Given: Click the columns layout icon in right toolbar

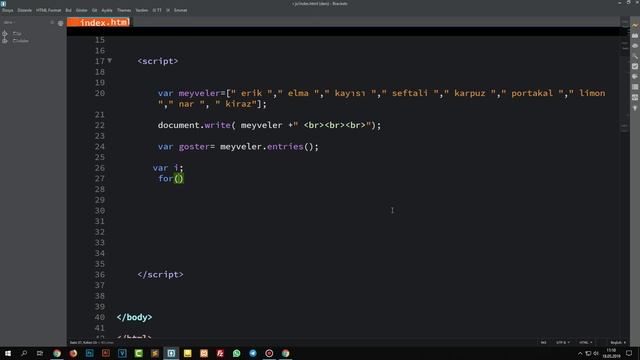Looking at the screenshot, I should pos(635,87).
